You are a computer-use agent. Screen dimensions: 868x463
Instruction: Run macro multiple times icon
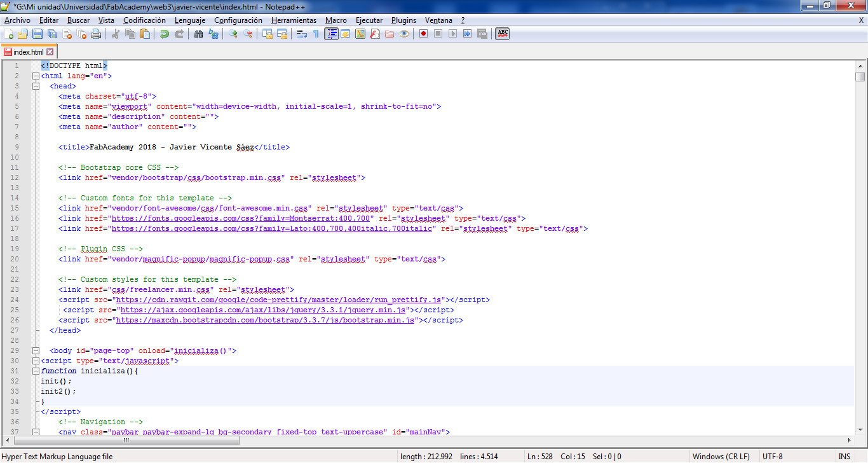click(468, 34)
